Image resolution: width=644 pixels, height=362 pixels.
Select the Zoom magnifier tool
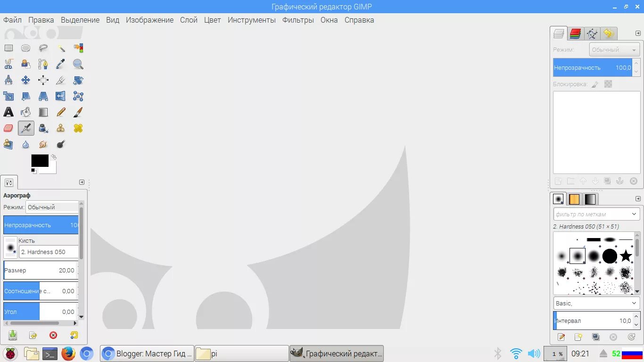click(78, 64)
